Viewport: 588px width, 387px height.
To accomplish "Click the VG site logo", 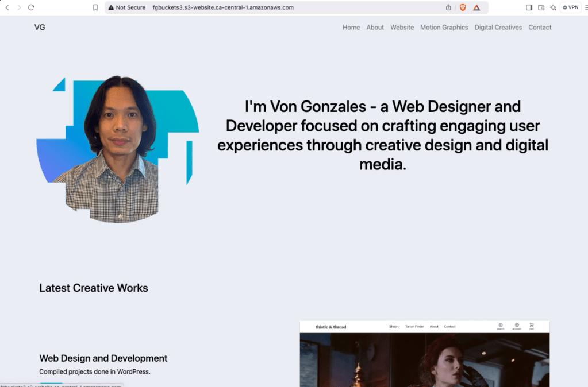I will point(40,28).
